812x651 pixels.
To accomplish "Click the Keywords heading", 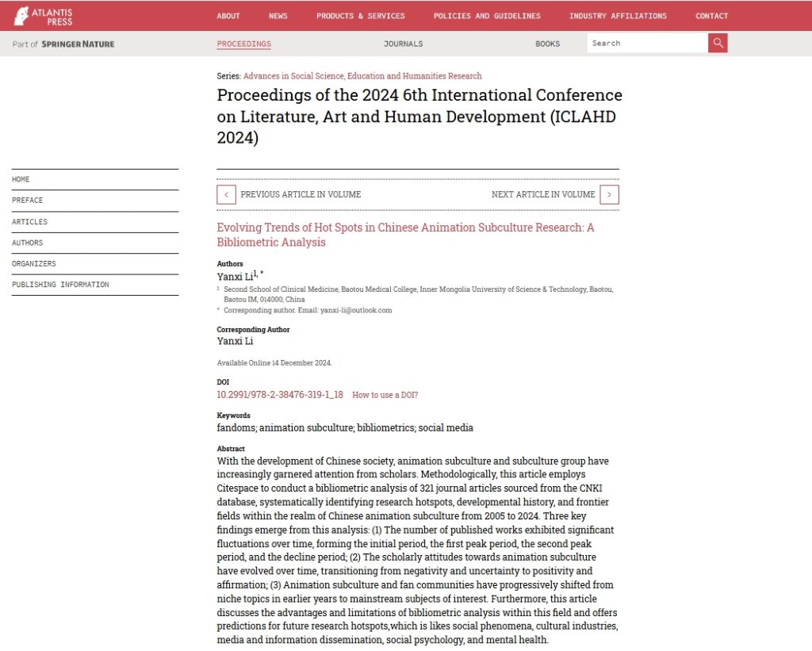I will pos(233,415).
